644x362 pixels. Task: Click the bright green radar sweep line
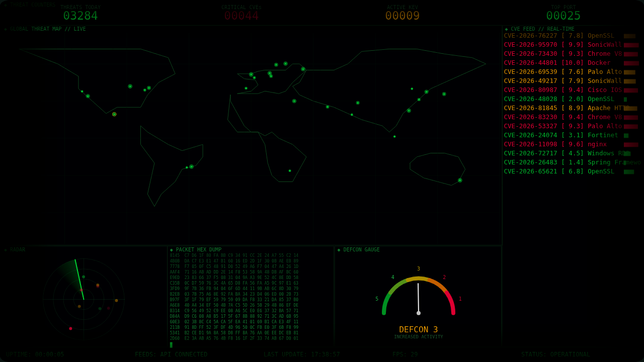(79, 280)
